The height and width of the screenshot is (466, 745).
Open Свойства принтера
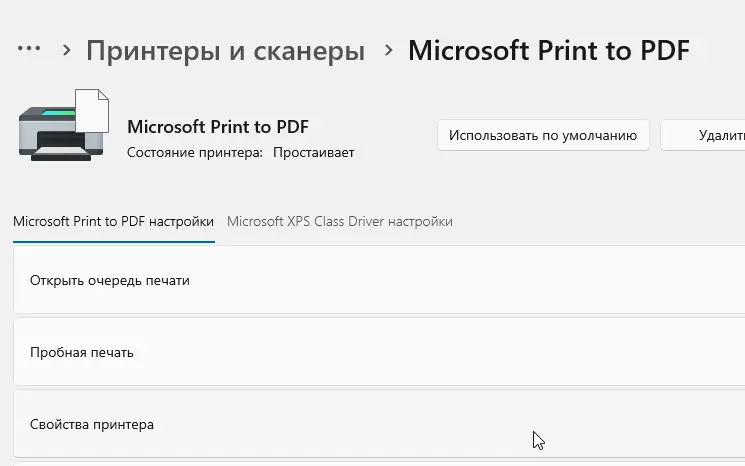(x=379, y=424)
